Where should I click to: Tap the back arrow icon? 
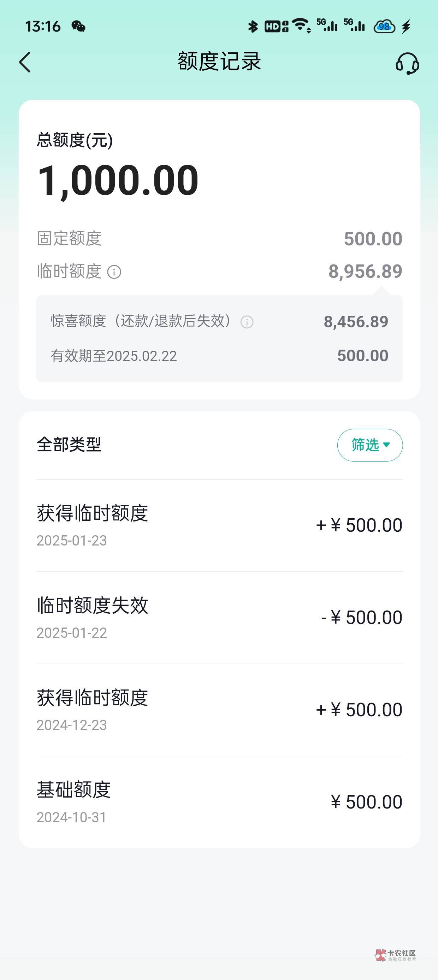[x=25, y=62]
